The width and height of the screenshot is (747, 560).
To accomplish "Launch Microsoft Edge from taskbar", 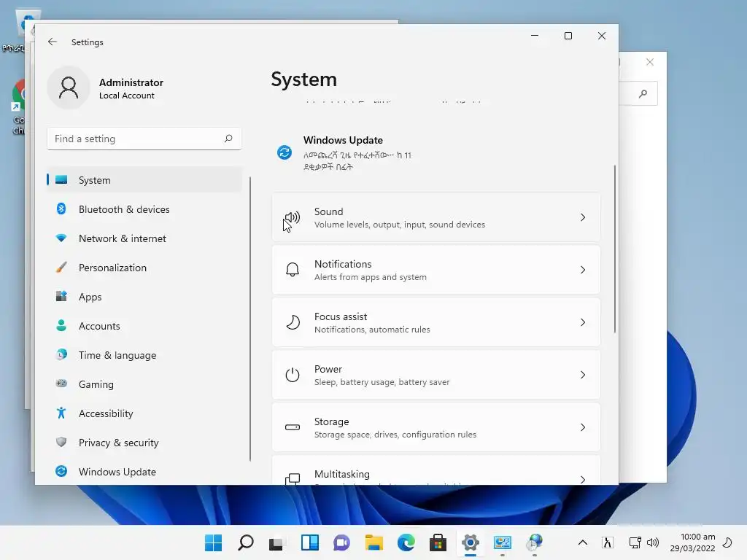I will [x=406, y=542].
